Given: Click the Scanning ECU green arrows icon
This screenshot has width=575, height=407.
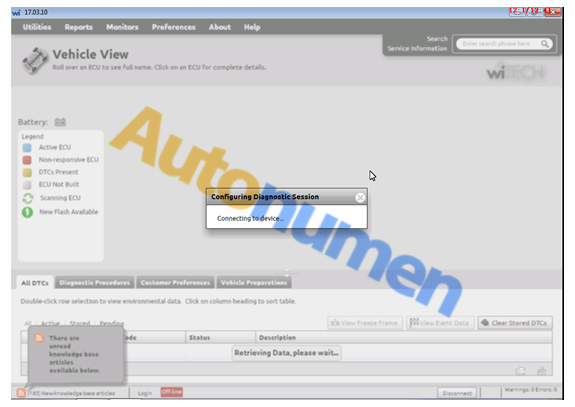Looking at the screenshot, I should tap(28, 198).
